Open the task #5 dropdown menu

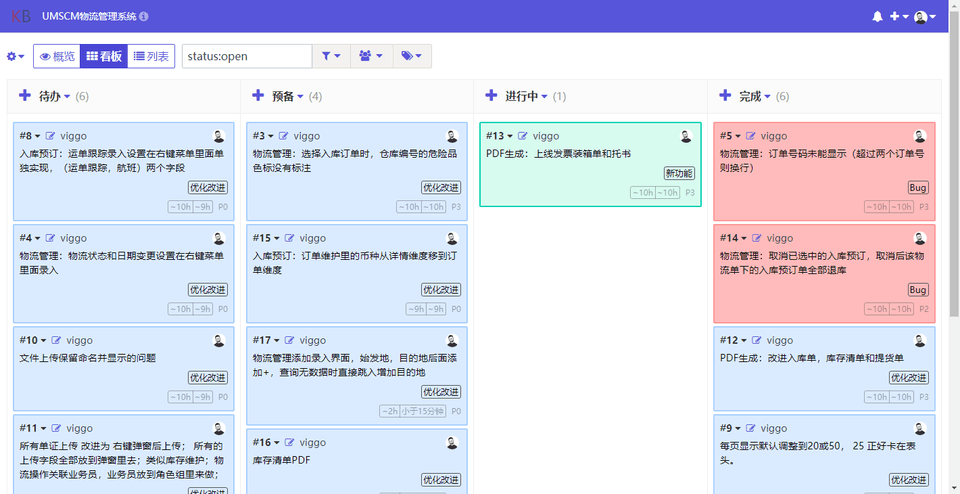[x=730, y=136]
